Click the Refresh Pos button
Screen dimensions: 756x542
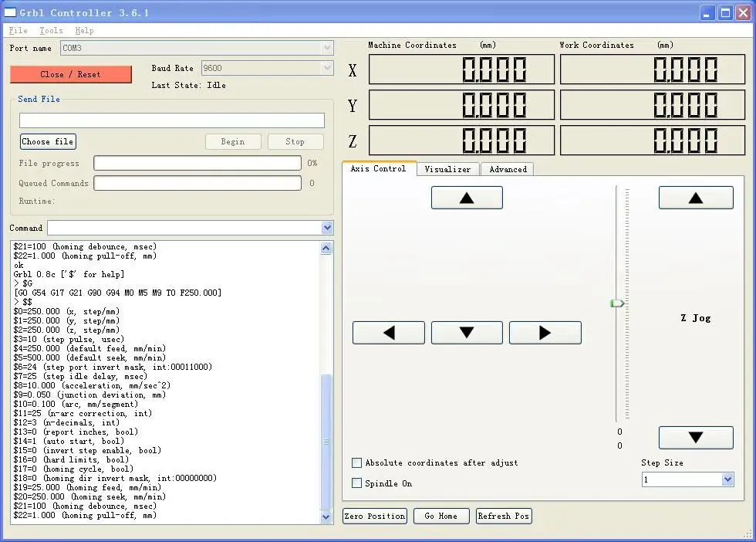504,516
